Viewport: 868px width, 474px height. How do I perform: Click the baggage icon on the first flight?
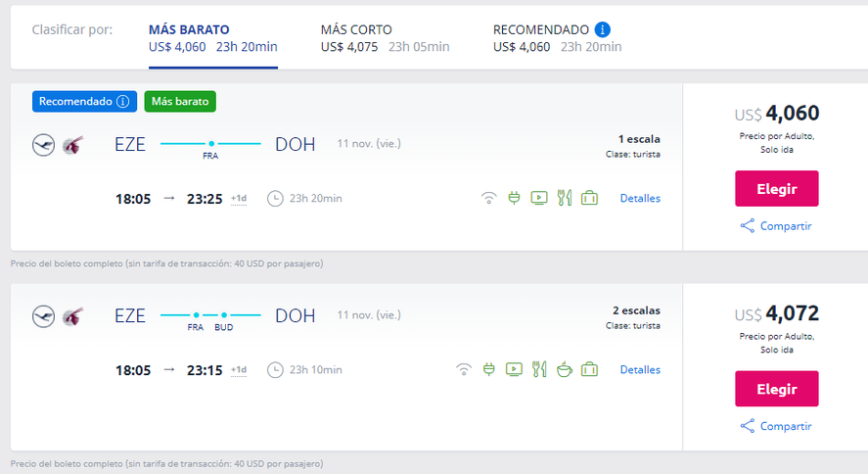(589, 198)
